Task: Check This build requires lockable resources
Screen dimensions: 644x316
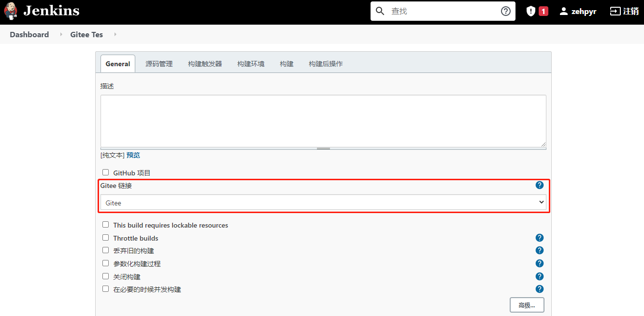Action: click(105, 224)
